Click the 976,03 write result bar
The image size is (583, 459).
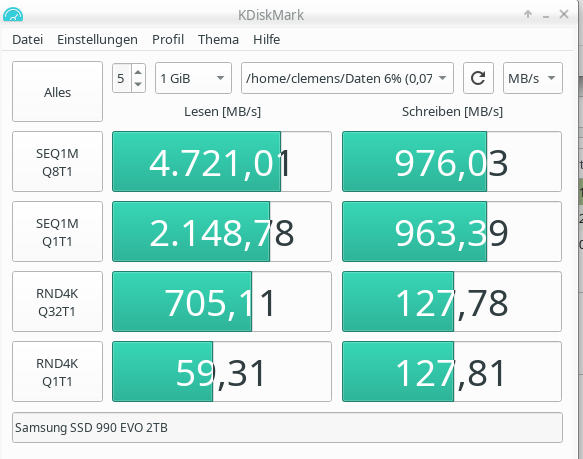452,161
